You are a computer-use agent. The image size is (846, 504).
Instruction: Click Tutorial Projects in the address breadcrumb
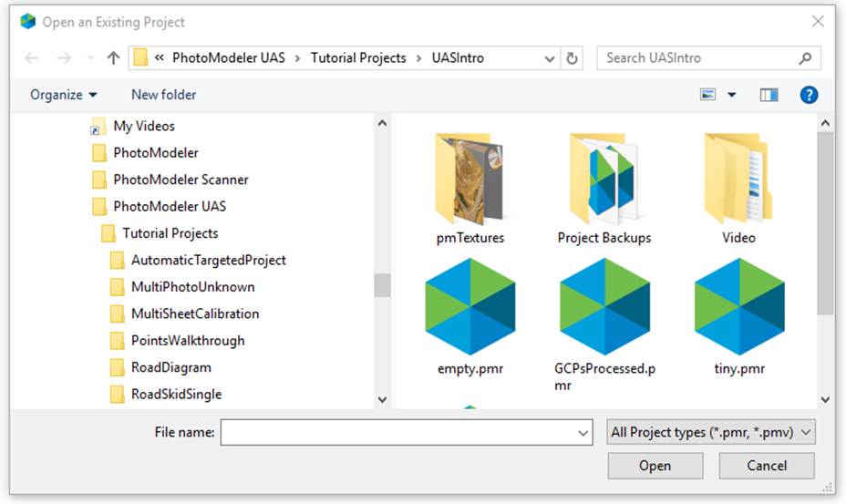tap(358, 58)
